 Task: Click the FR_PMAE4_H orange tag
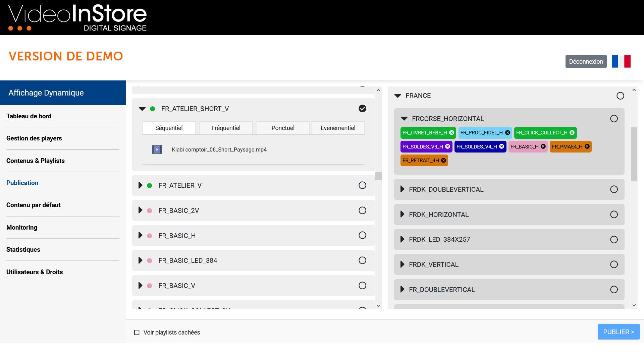coord(567,146)
